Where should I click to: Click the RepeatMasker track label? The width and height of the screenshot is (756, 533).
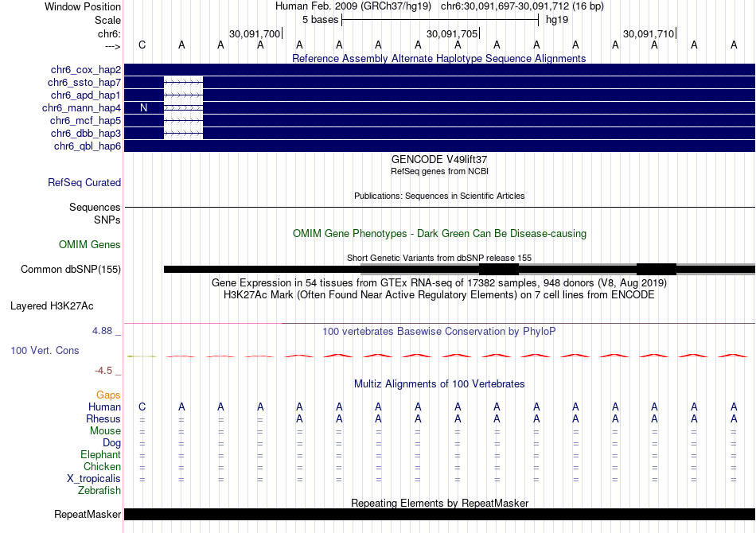[x=88, y=514]
